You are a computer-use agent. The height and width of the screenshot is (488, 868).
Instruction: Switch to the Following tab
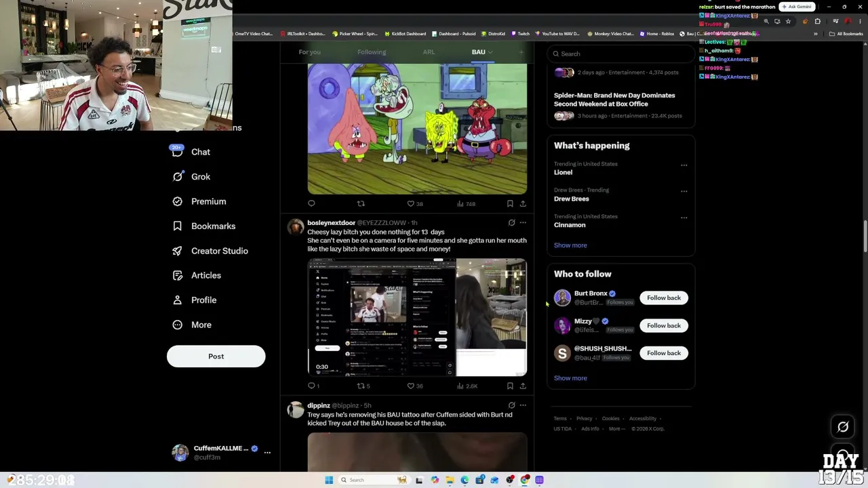pyautogui.click(x=372, y=52)
